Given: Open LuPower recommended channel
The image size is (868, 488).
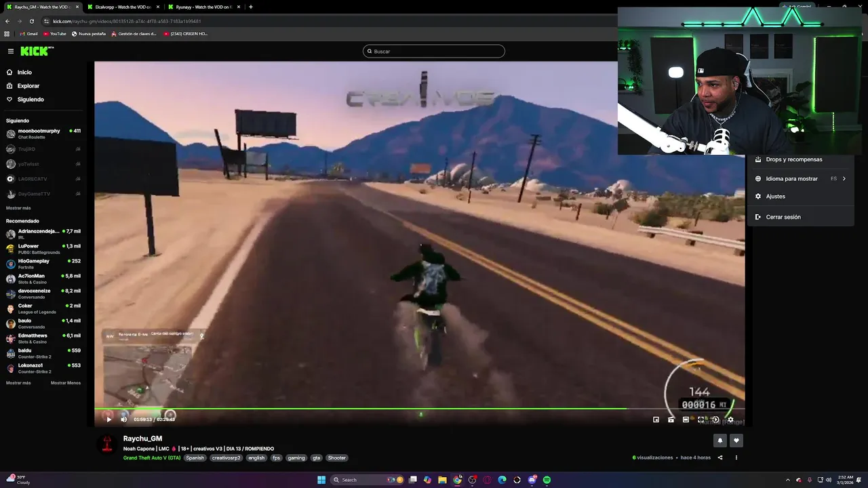Looking at the screenshot, I should point(43,249).
